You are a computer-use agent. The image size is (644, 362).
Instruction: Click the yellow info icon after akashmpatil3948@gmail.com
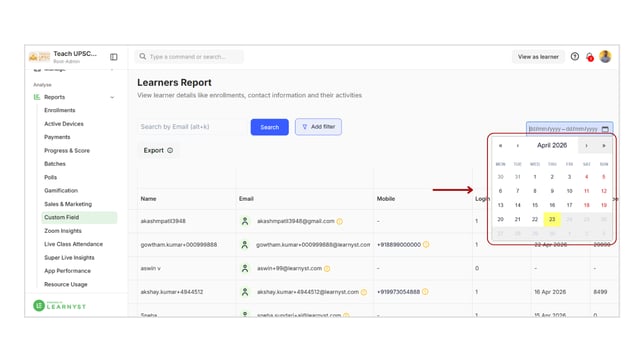coord(340,221)
